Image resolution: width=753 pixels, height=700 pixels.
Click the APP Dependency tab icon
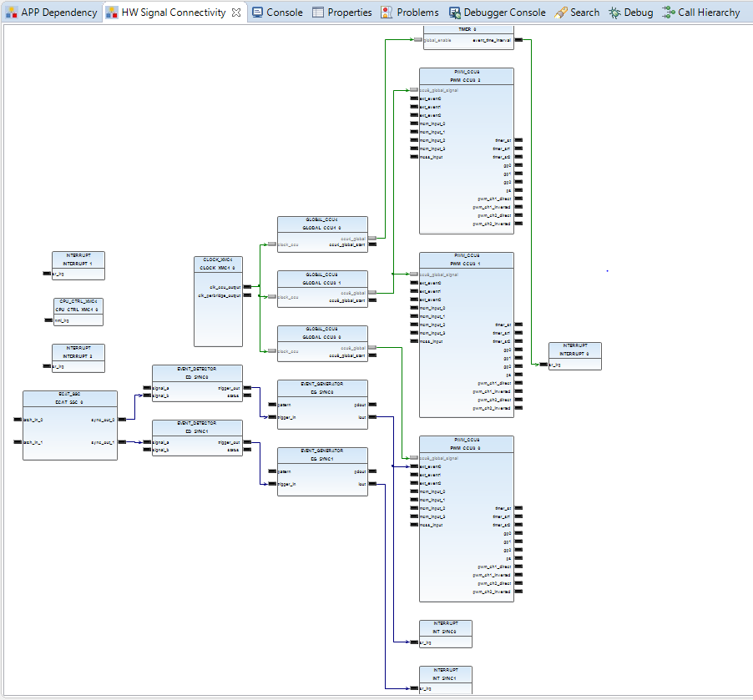click(x=12, y=13)
